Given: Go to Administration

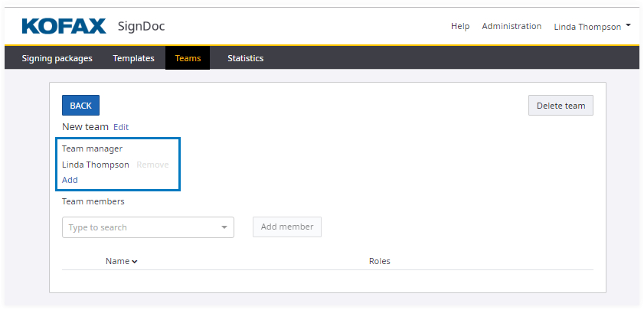Looking at the screenshot, I should pyautogui.click(x=512, y=26).
